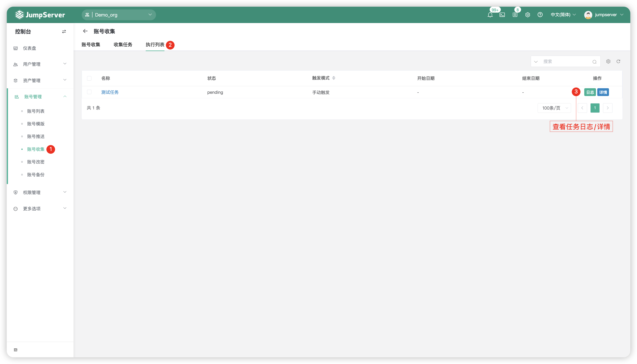Open the search filter dropdown chevron

[x=536, y=62]
